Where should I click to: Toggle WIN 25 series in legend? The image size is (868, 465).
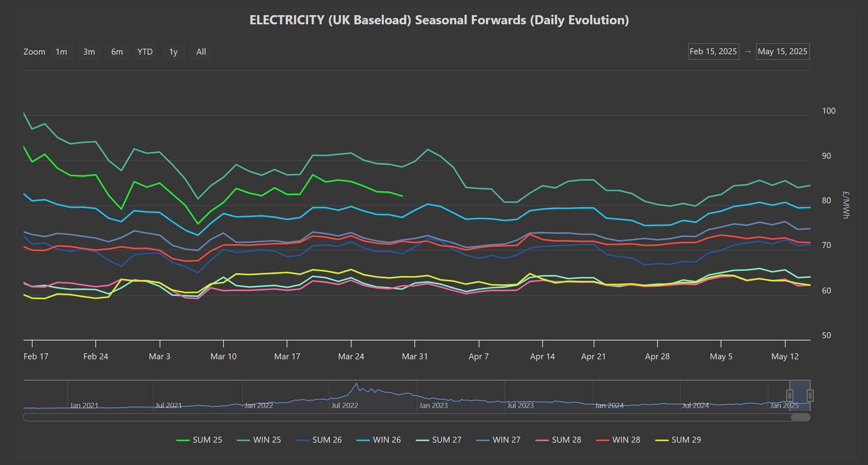[x=259, y=440]
